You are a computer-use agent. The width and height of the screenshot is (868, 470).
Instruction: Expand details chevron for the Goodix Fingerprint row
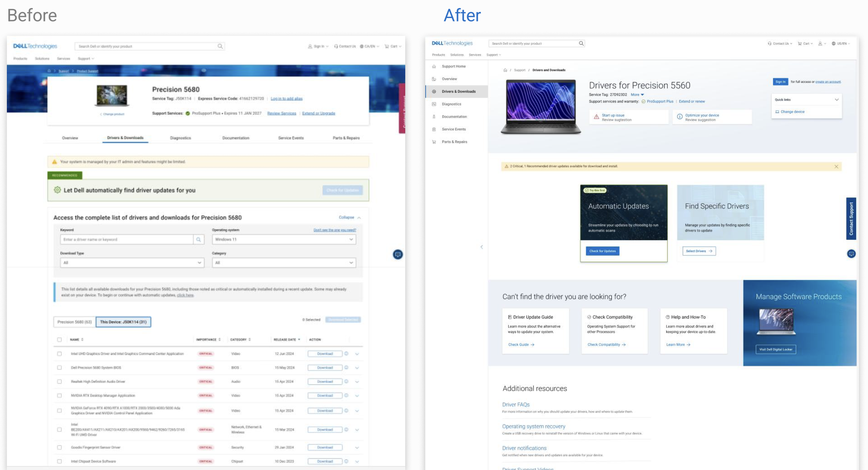click(x=357, y=448)
